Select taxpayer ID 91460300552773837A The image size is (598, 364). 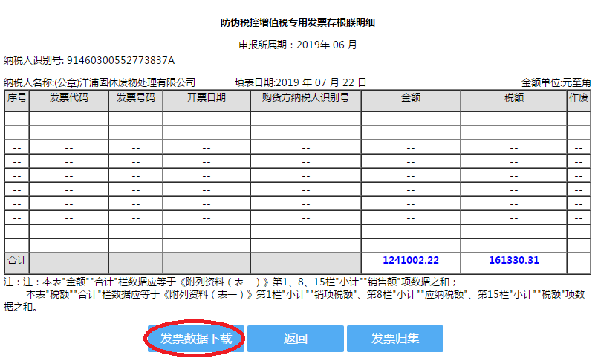120,60
